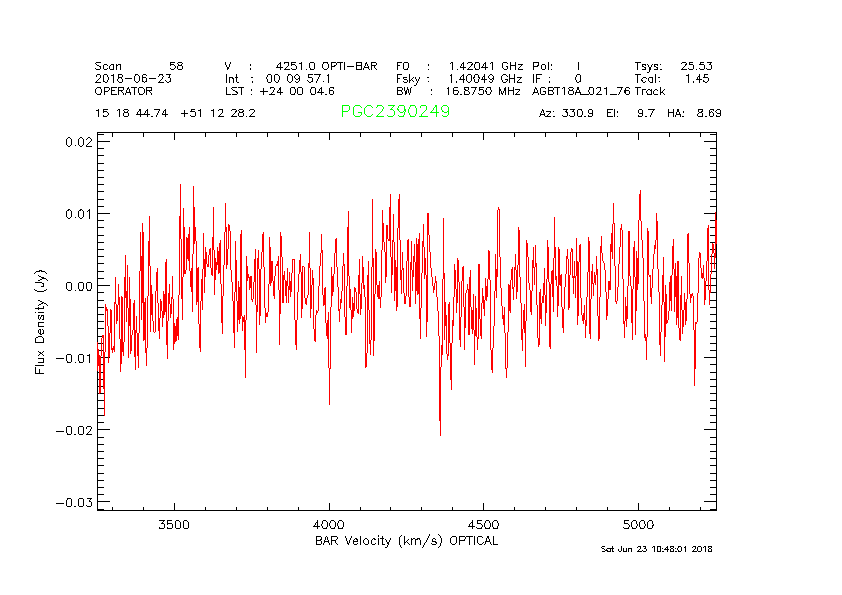Select the Scan 58 label
This screenshot has height=595, width=842.
[139, 66]
